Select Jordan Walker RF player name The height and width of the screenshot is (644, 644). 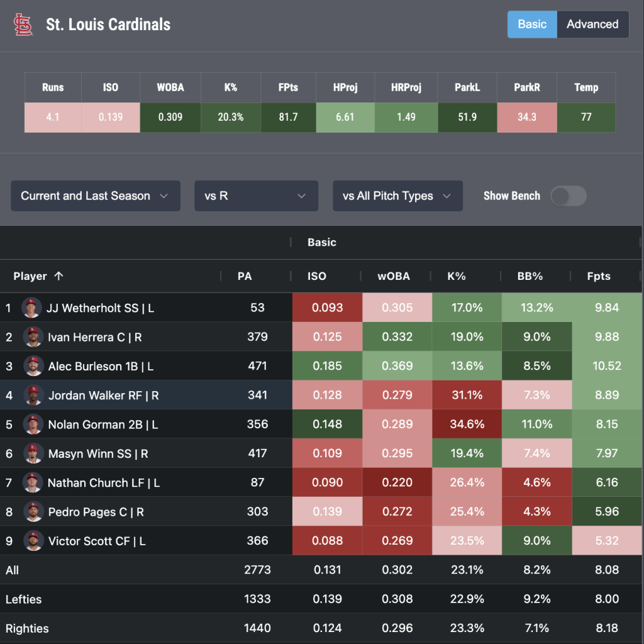(x=103, y=396)
